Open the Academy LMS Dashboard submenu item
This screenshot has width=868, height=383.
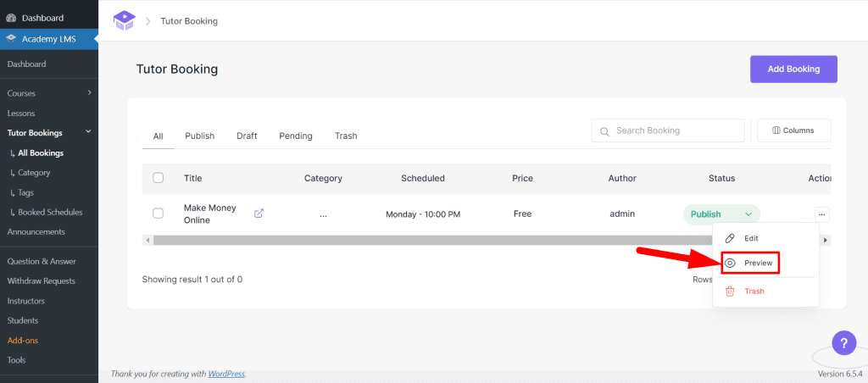(26, 64)
